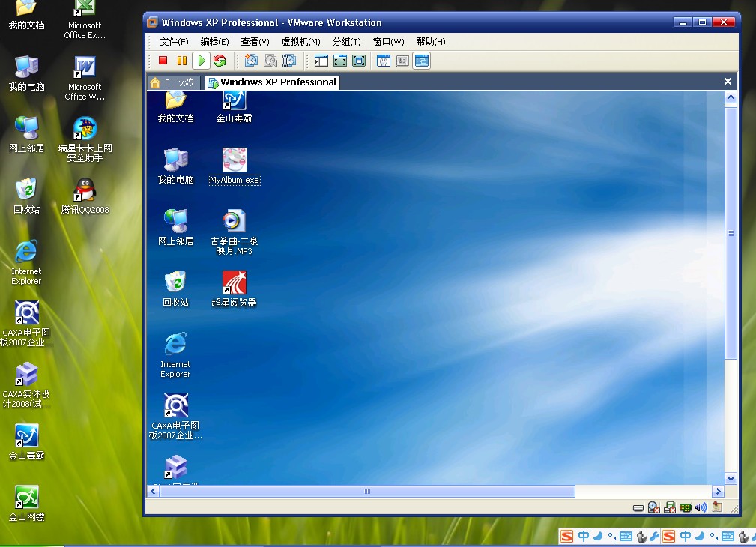
Task: Click the vertical scrollbar up arrow
Action: 731,97
